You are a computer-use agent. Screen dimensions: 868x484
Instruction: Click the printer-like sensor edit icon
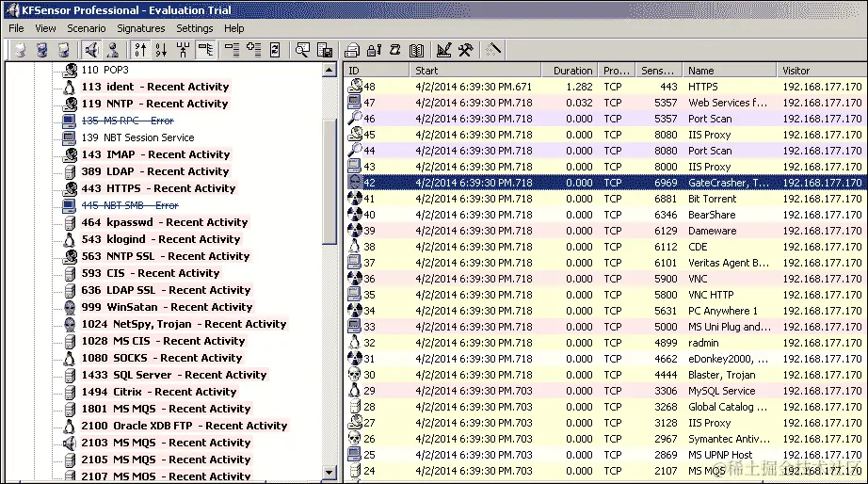[x=352, y=50]
